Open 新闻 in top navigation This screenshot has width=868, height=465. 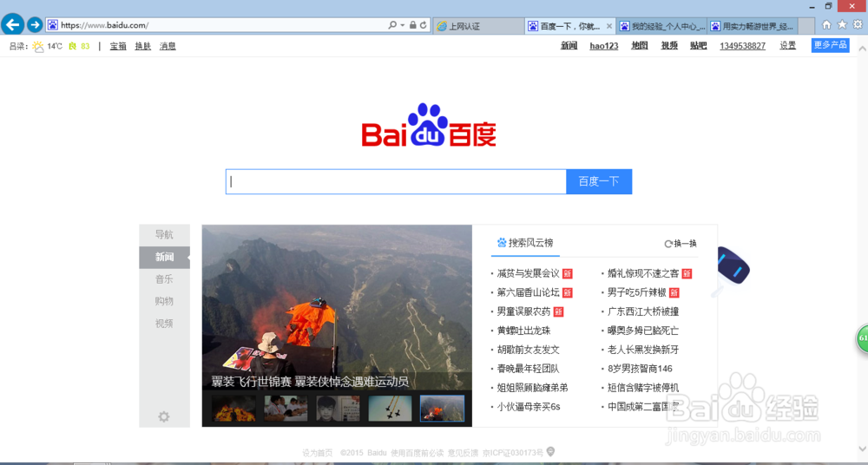tap(569, 45)
